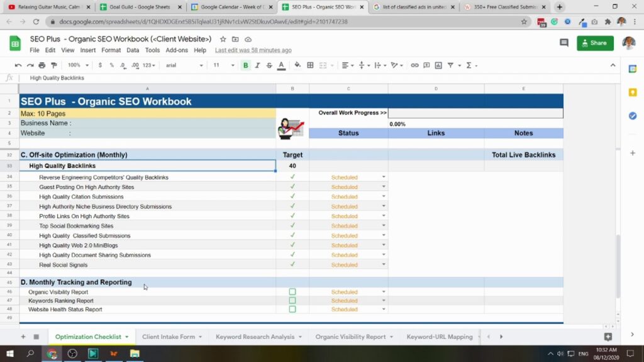Toggle checkmark for Top Social Bookmarking Sites

(292, 226)
